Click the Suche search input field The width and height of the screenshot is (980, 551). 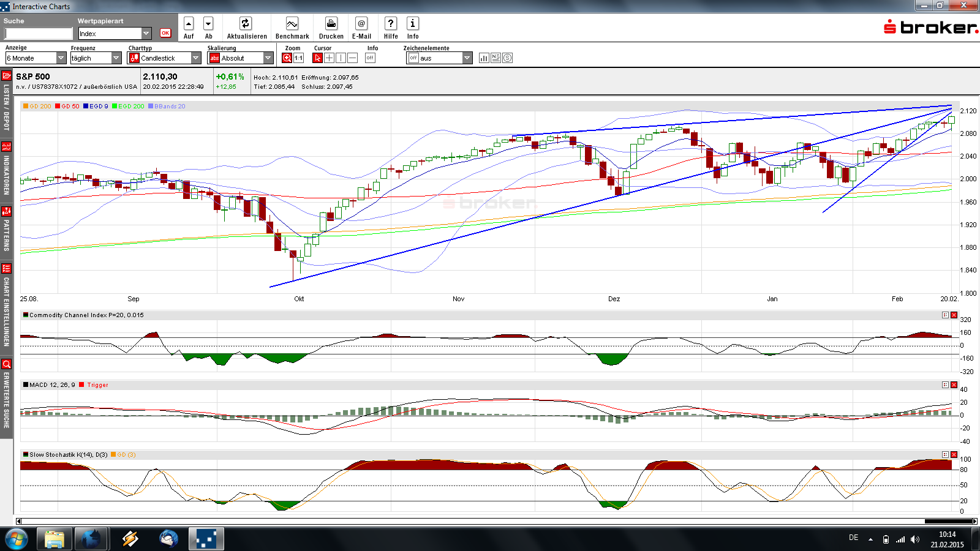39,34
